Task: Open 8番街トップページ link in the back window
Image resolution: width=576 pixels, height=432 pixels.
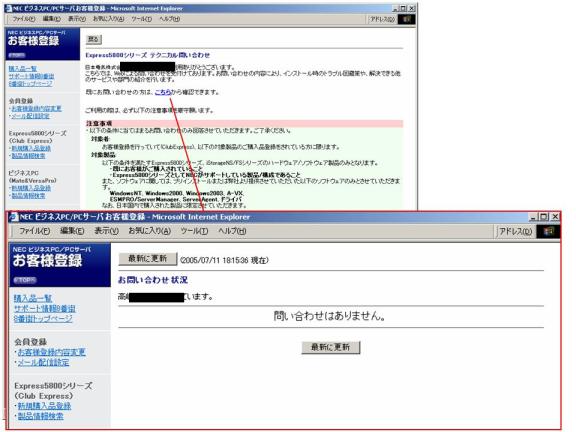Action: click(x=30, y=84)
